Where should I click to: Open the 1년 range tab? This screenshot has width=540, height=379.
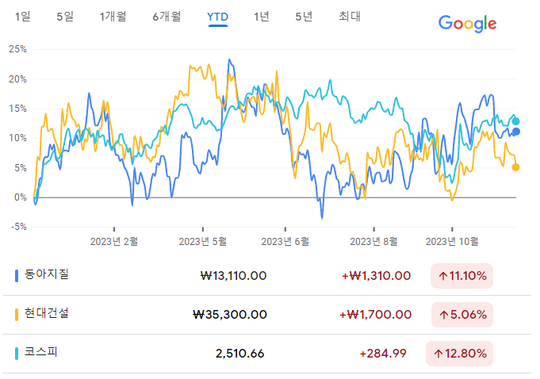(x=261, y=16)
